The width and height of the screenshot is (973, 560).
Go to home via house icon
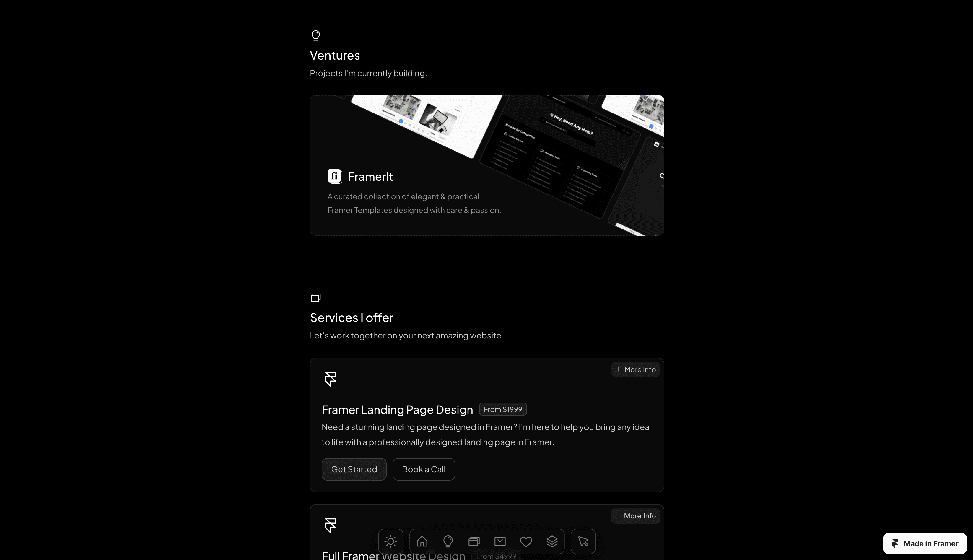pos(422,541)
